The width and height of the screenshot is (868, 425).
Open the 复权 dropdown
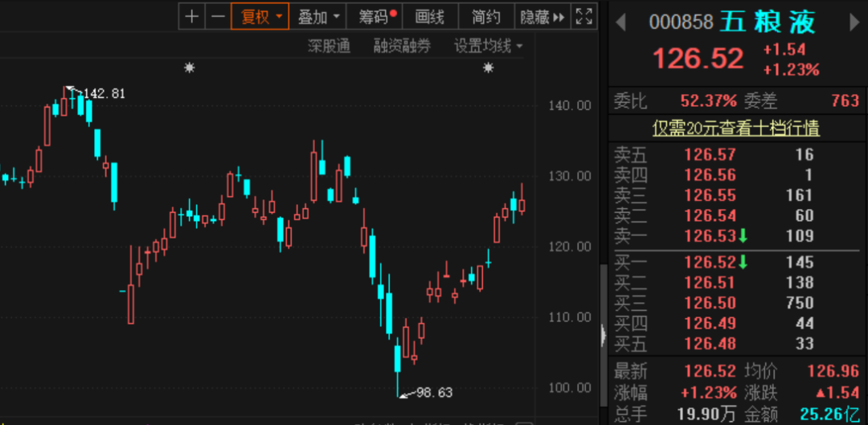coord(260,17)
